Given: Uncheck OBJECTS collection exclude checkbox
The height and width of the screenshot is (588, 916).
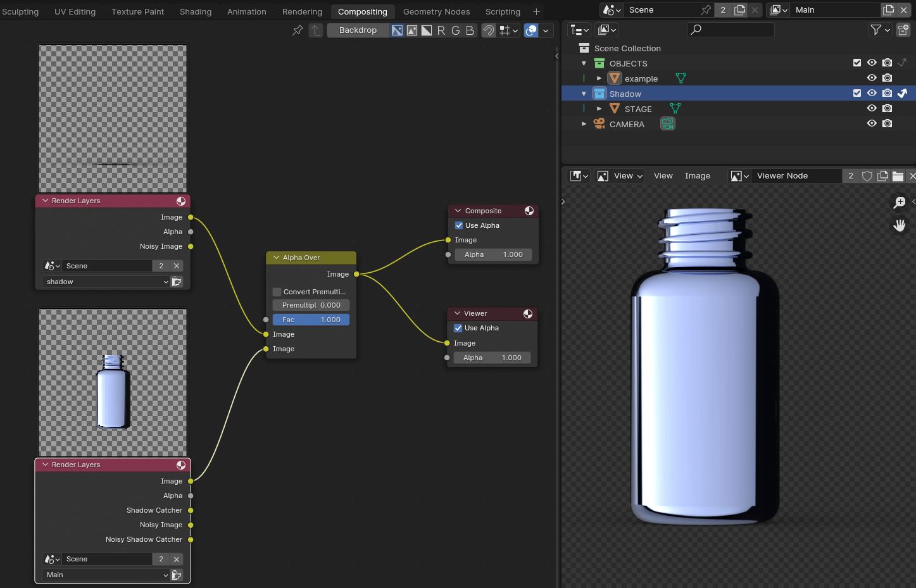Looking at the screenshot, I should pyautogui.click(x=857, y=63).
